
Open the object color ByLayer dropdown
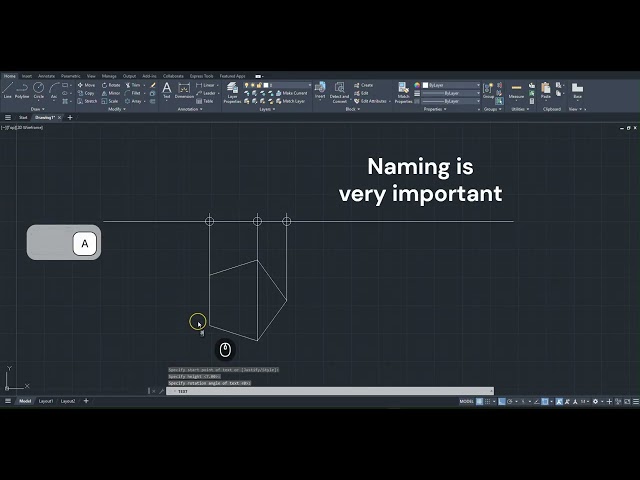(x=451, y=85)
